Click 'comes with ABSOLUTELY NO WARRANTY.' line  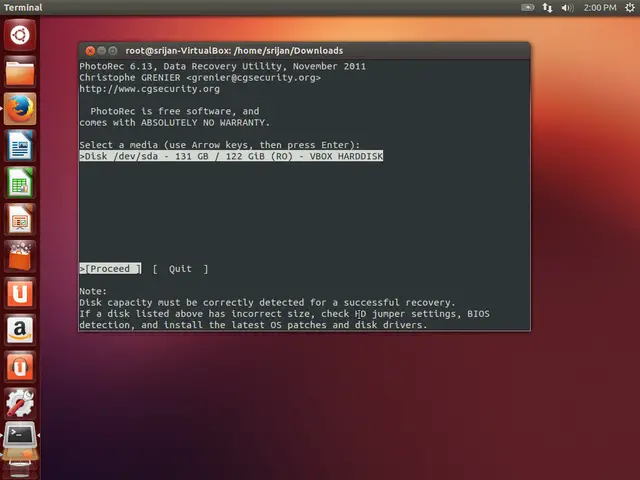pos(175,122)
